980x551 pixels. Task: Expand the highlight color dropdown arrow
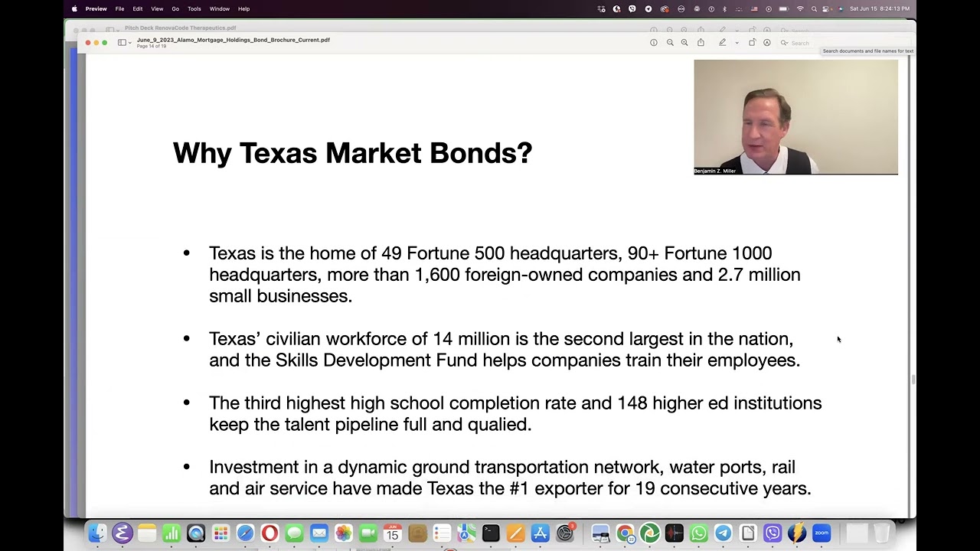pos(737,43)
